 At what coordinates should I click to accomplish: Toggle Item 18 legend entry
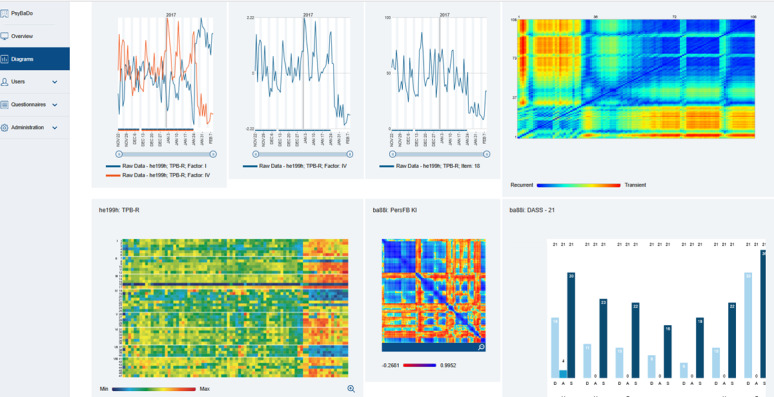(430, 166)
